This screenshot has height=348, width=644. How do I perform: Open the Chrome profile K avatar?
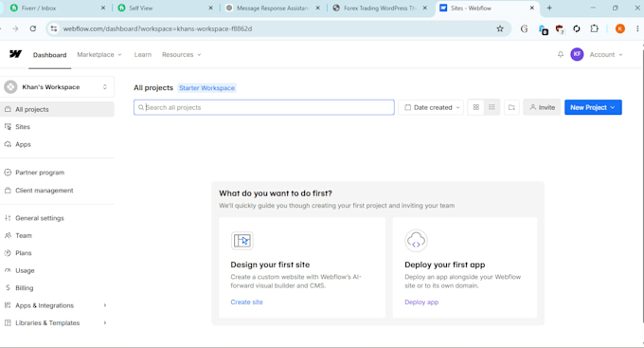tap(620, 28)
